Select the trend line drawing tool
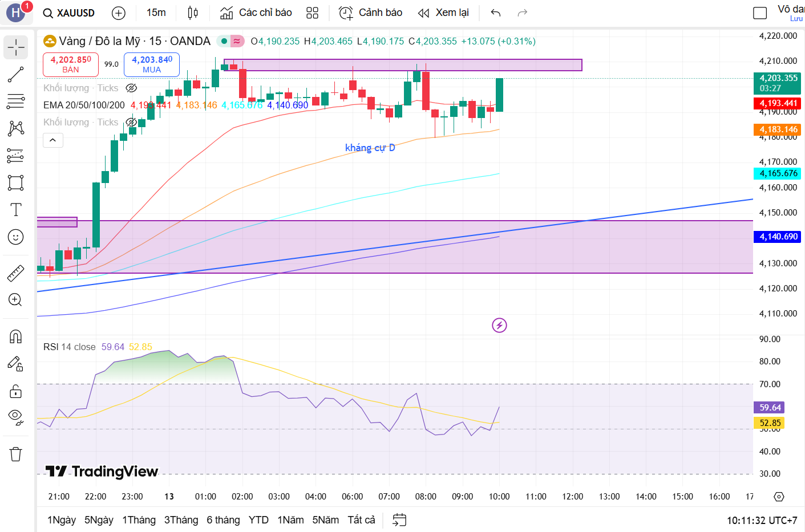805x532 pixels. (x=15, y=75)
